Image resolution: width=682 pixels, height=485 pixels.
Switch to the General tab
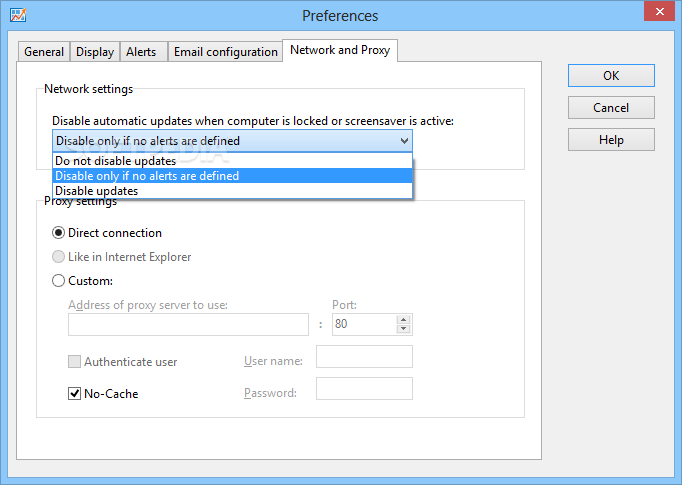pyautogui.click(x=44, y=52)
